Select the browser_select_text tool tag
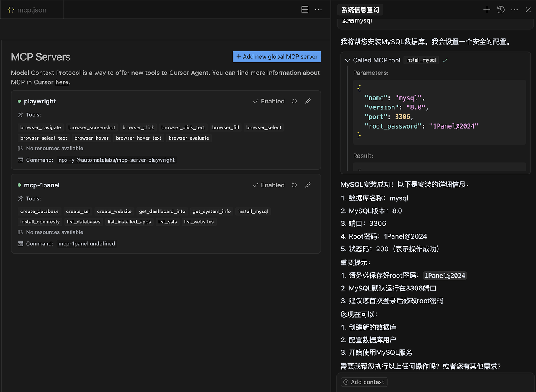 coord(44,138)
